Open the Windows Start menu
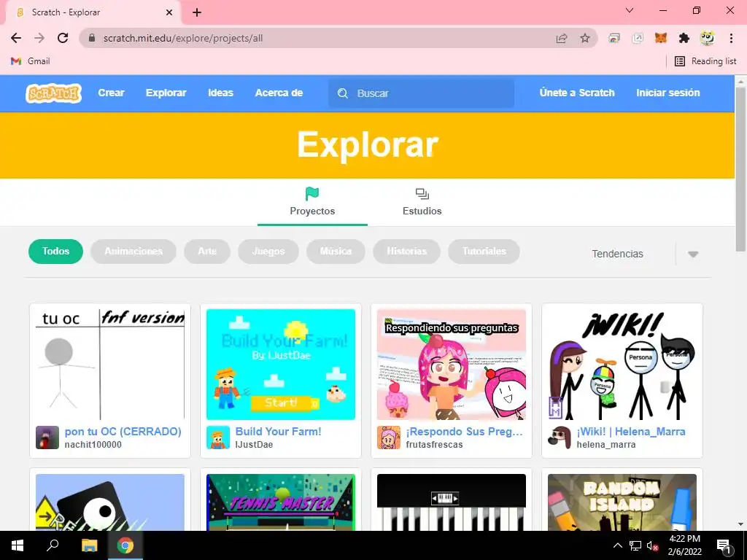This screenshot has height=560, width=747. (18, 545)
